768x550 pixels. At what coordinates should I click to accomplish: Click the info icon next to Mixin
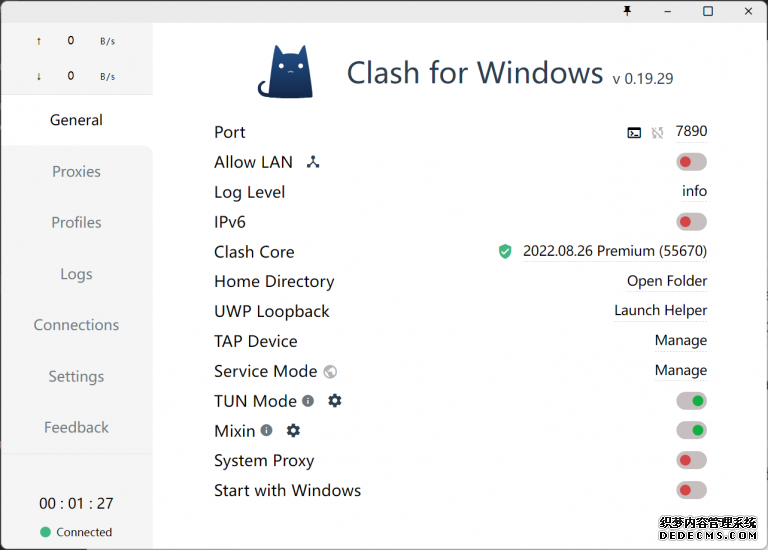tap(266, 431)
